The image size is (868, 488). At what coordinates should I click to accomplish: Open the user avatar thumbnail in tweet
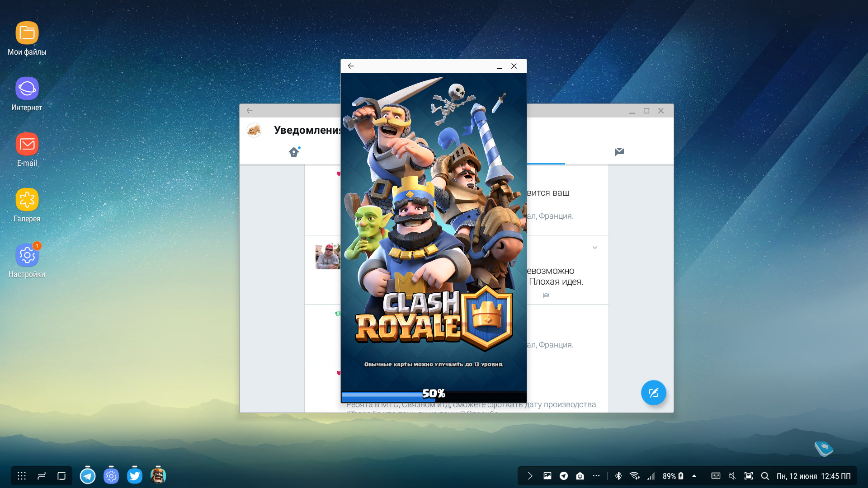tap(327, 257)
